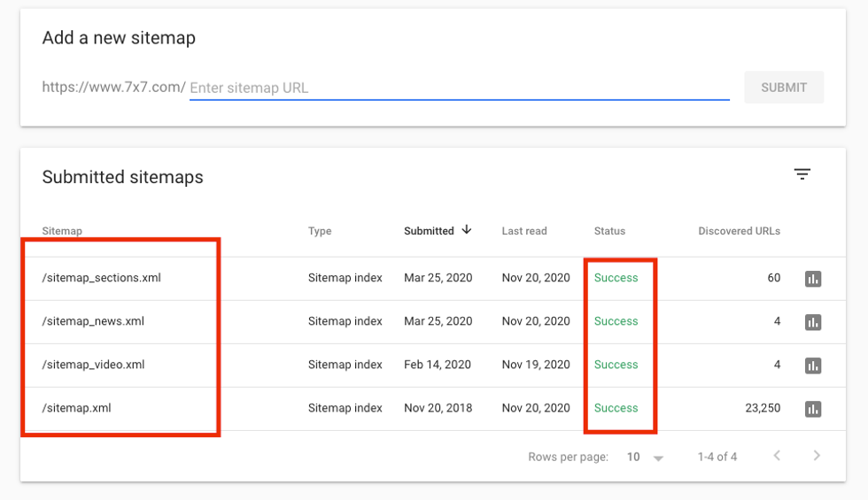
Task: Open the filter icon in Submitted sitemaps
Action: (802, 175)
